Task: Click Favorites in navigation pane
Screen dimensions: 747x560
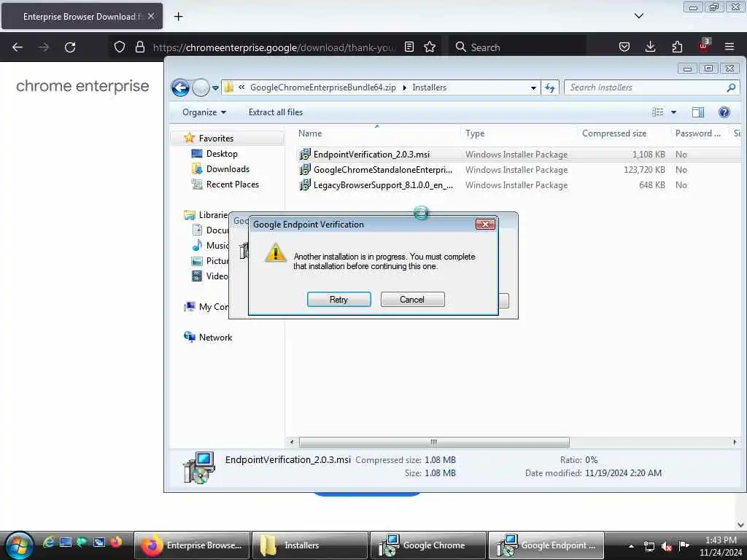Action: 216,138
